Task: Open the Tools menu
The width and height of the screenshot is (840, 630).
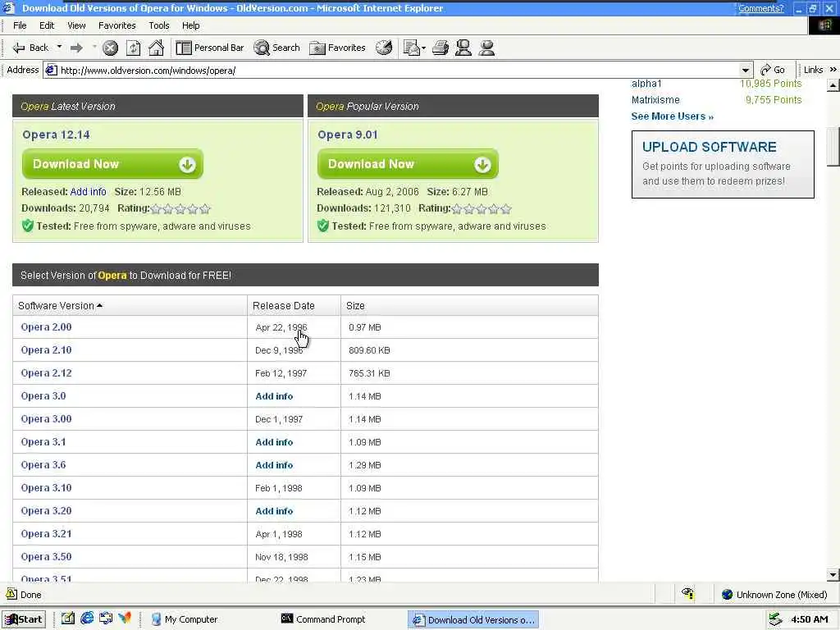Action: 158,25
